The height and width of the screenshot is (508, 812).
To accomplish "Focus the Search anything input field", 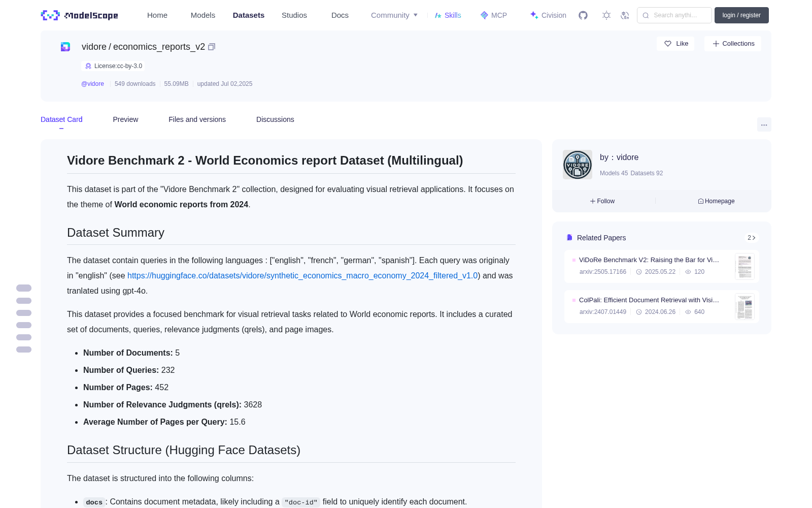I will [674, 15].
